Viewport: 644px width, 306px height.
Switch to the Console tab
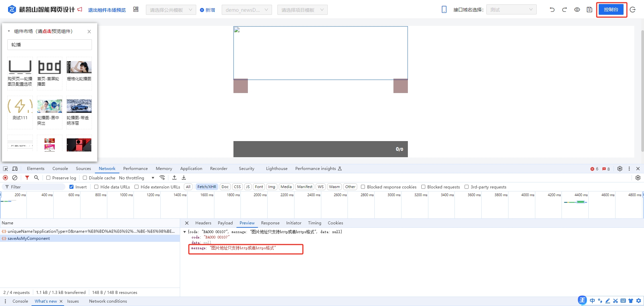pyautogui.click(x=60, y=169)
